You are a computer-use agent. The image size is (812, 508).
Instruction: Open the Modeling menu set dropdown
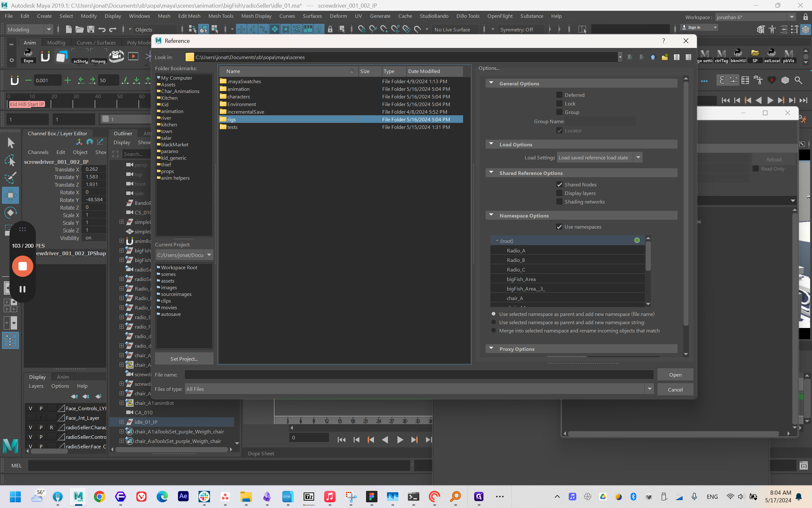tap(29, 30)
